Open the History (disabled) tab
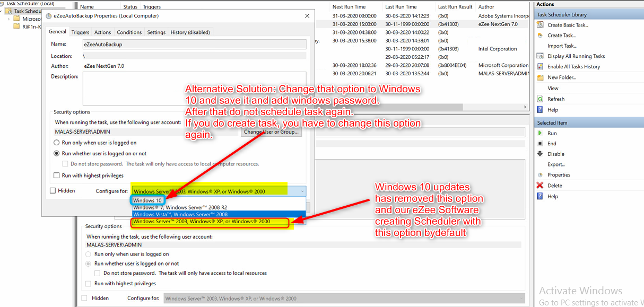Viewport: 644px width, 307px height. pyautogui.click(x=190, y=32)
